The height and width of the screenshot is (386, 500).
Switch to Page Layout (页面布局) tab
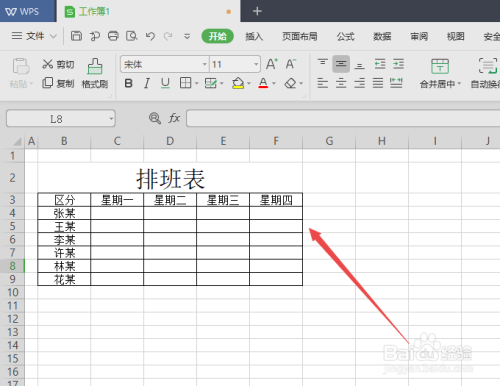point(300,36)
